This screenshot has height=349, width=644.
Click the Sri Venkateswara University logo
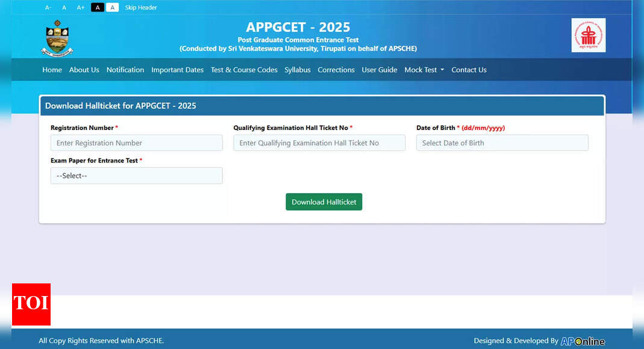[58, 37]
